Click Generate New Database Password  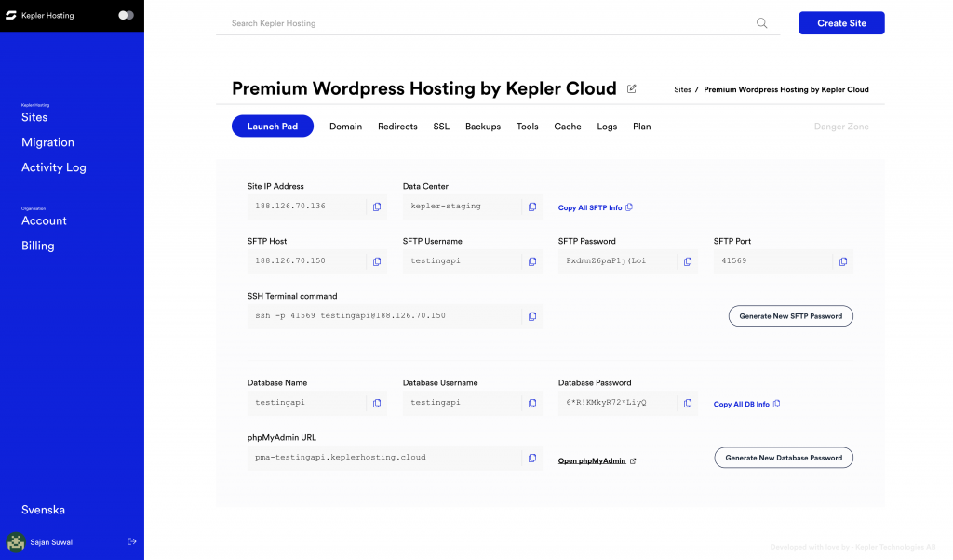click(784, 458)
